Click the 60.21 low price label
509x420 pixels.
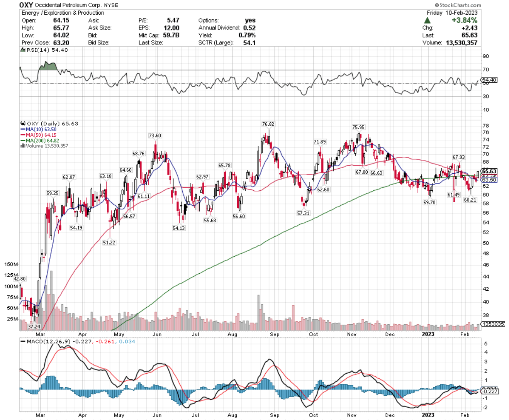[470, 200]
